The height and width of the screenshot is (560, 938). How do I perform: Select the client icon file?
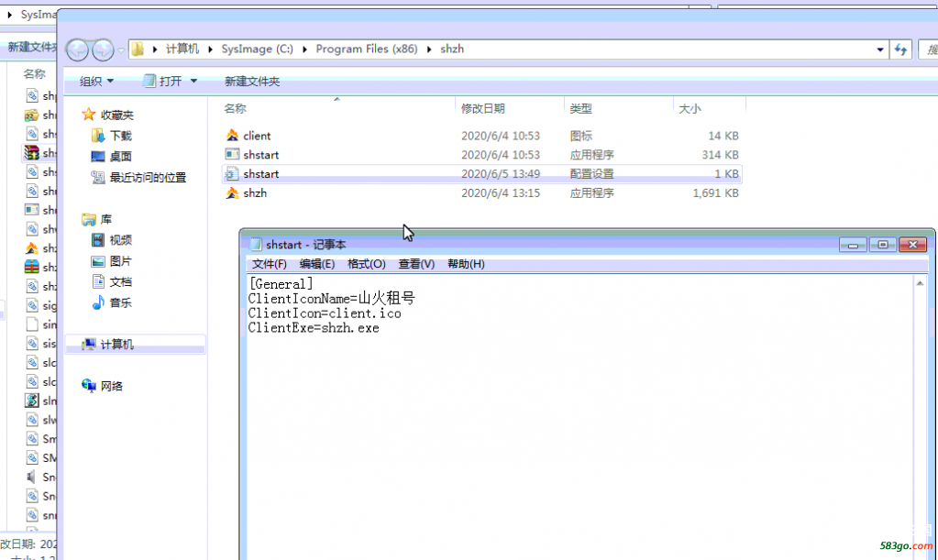(x=232, y=136)
